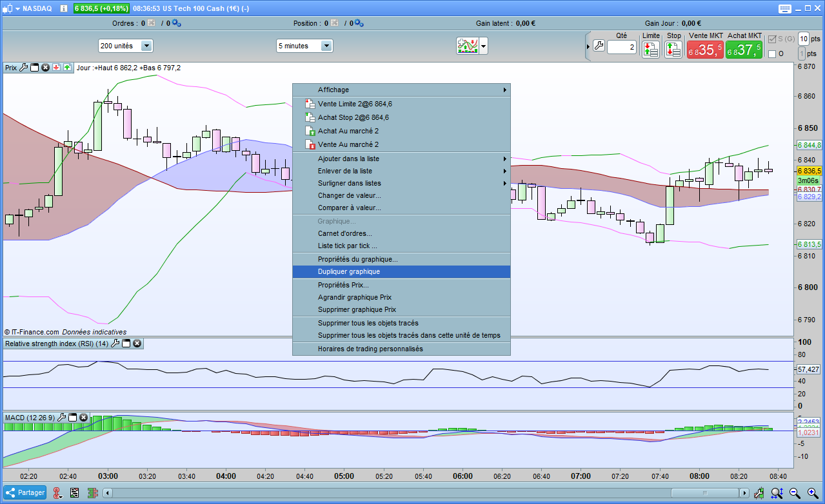Open the 200 unités dropdown
The width and height of the screenshot is (825, 504).
(146, 46)
